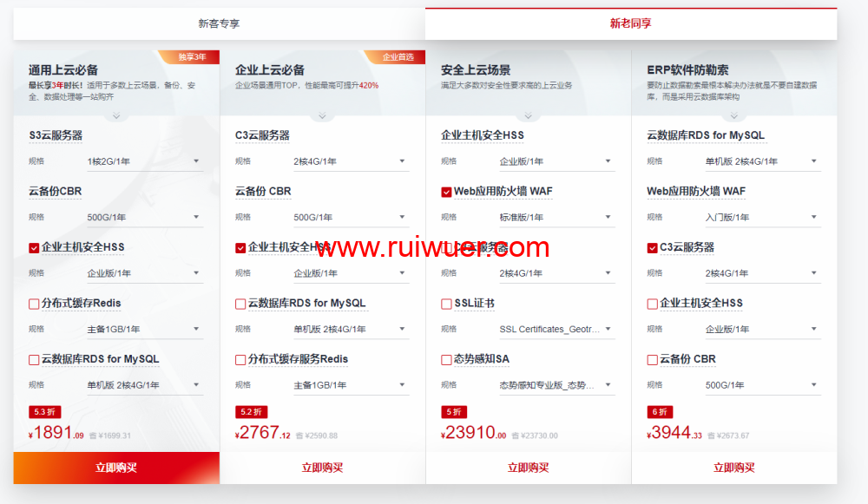This screenshot has height=504, width=868.
Task: Uncheck Web应用防火墙 WAF in 安全上云场景
Action: (x=446, y=192)
